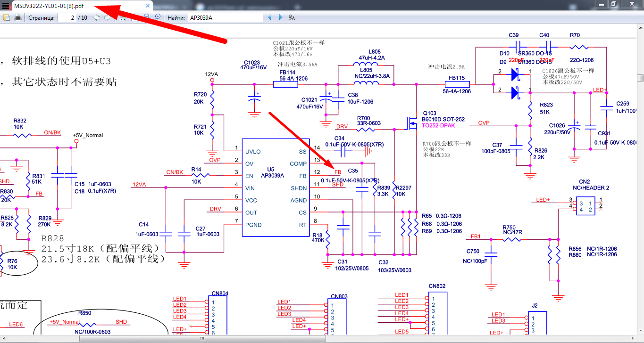
Task: Open the hamburger main menu
Action: tap(6, 6)
